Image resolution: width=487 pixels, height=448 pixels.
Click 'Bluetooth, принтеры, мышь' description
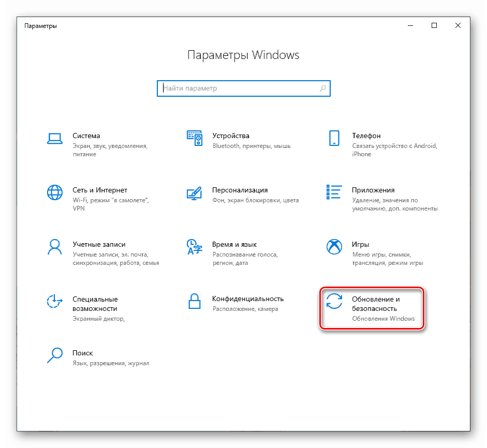pos(252,146)
